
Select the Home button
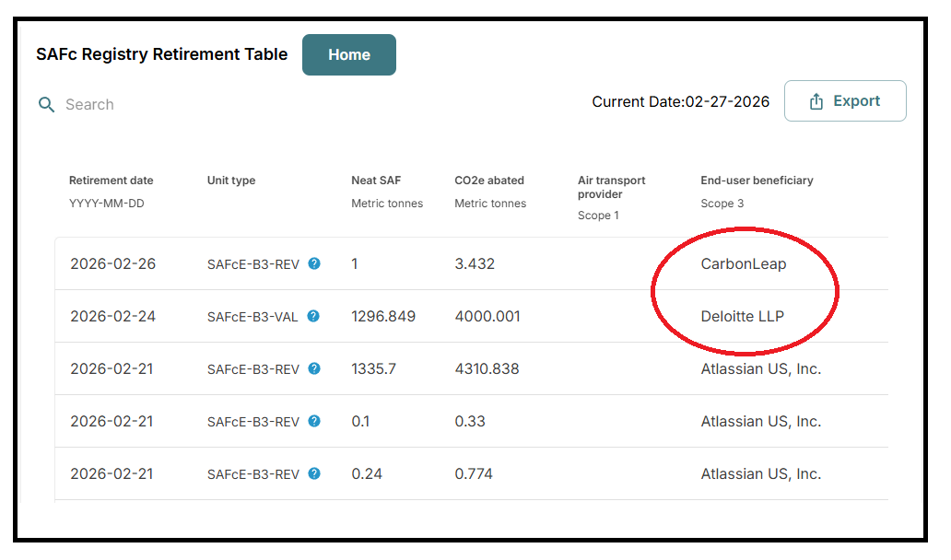pos(348,54)
